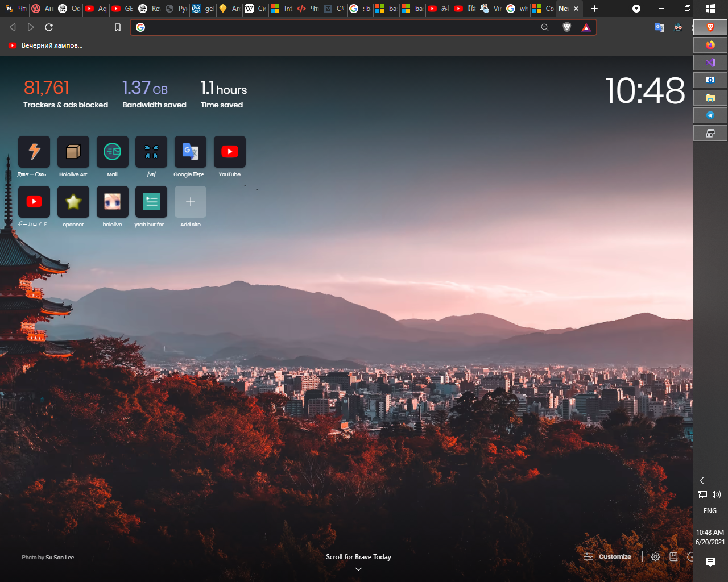Reload the current page
Viewport: 728px width, 582px height.
pyautogui.click(x=49, y=27)
